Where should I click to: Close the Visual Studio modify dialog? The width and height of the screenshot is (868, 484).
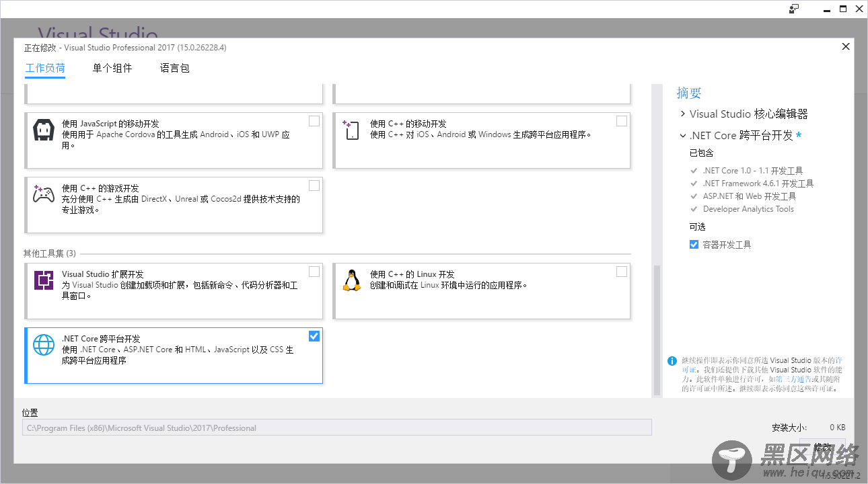point(846,46)
